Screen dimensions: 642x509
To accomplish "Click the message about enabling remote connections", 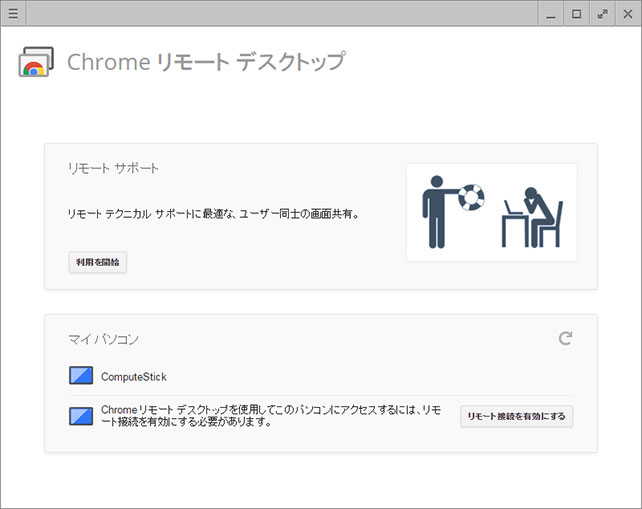I will (x=271, y=416).
